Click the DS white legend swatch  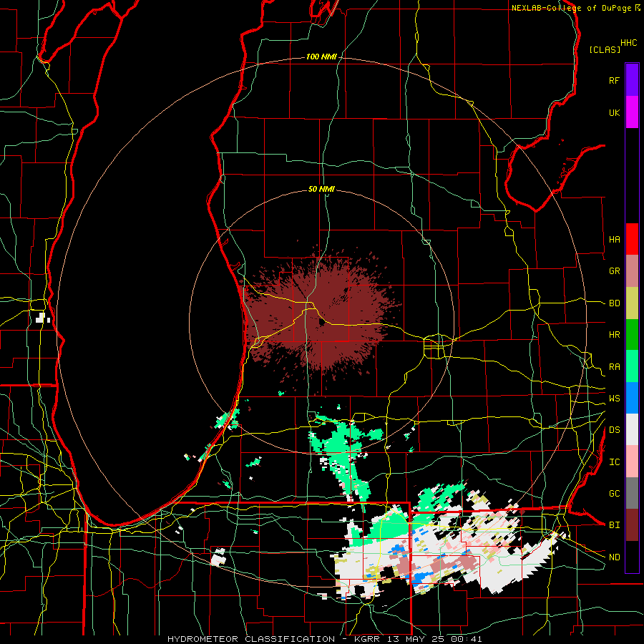[x=632, y=429]
